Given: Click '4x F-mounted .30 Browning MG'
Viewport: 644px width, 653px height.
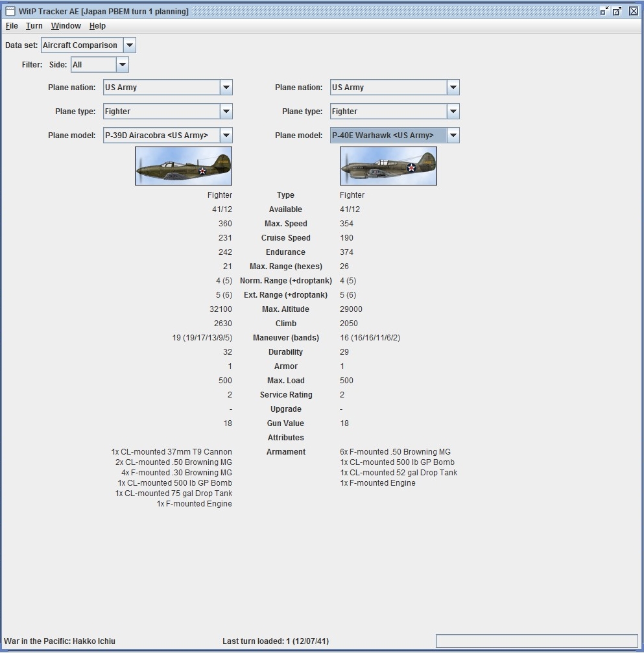Looking at the screenshot, I should pyautogui.click(x=176, y=473).
